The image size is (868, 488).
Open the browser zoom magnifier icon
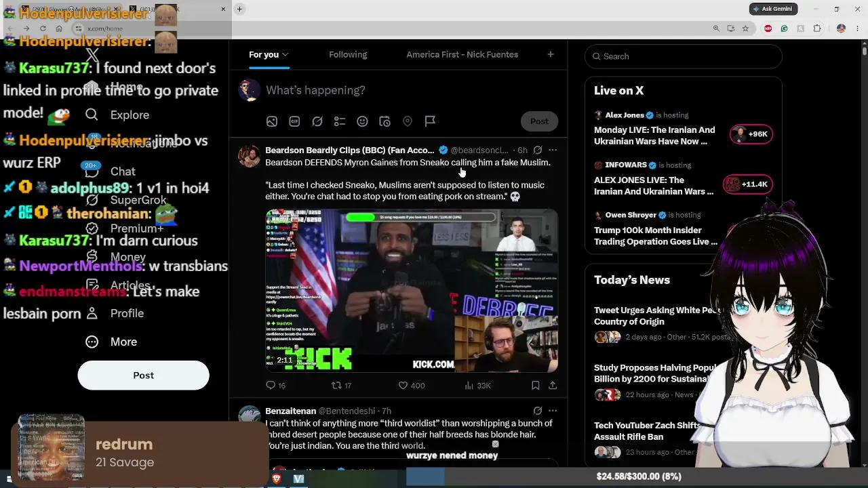(x=716, y=28)
